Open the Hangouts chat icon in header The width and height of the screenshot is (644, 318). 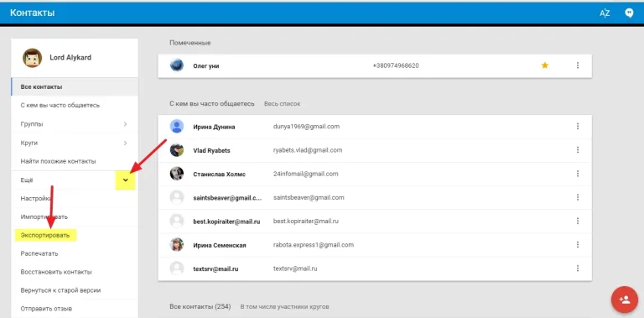[629, 13]
